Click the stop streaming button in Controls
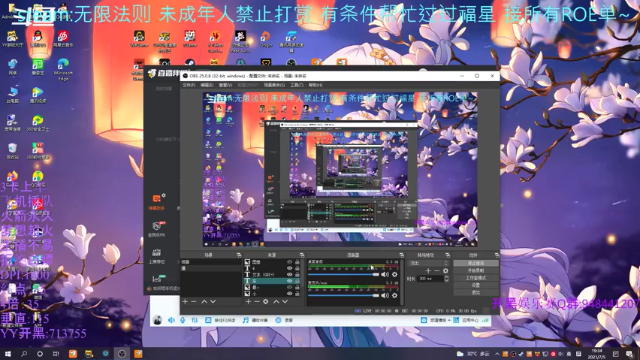Image resolution: width=640 pixels, height=360 pixels. click(476, 263)
